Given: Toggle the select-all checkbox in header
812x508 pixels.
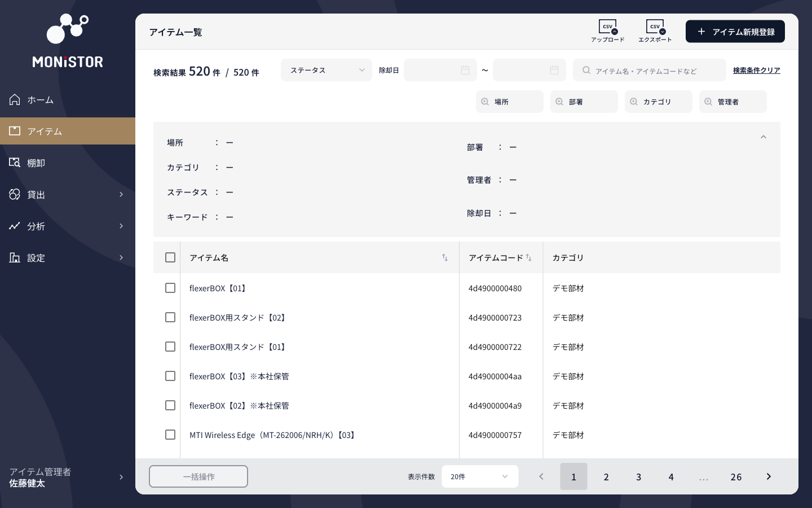Looking at the screenshot, I should [x=170, y=257].
